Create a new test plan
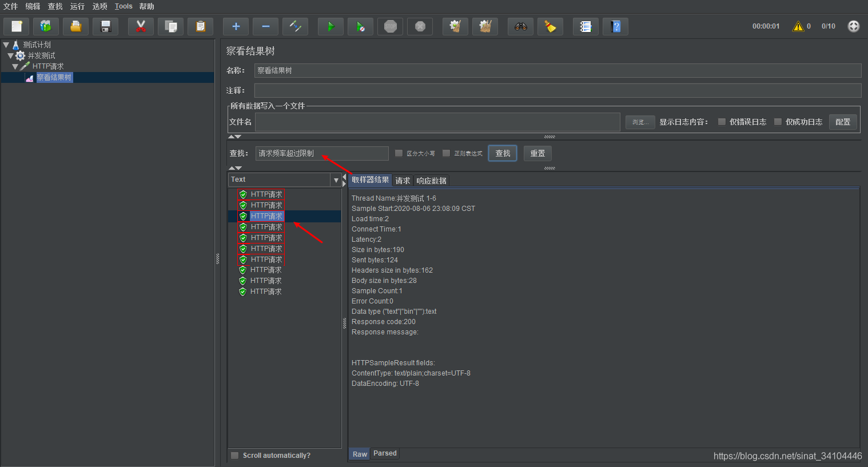This screenshot has height=467, width=868. click(x=16, y=26)
